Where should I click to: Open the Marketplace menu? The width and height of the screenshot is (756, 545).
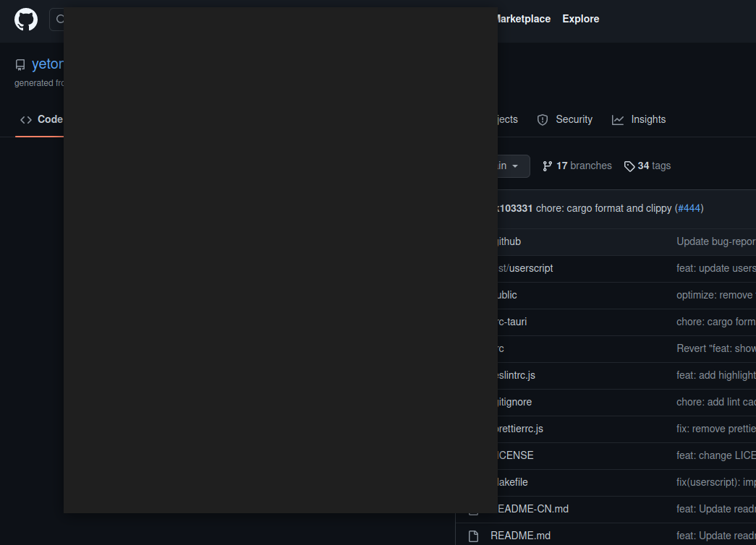(x=522, y=19)
